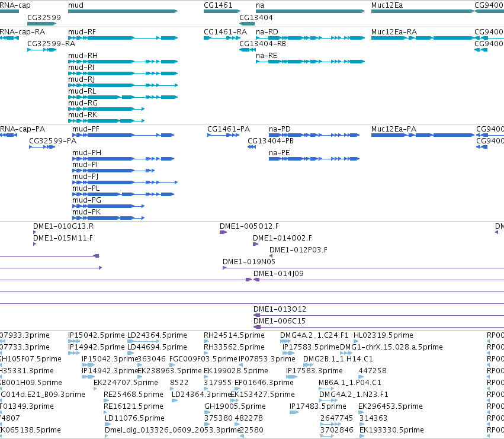Image resolution: width=504 pixels, height=439 pixels.
Task: Select the na-PD protein label
Action: coord(280,129)
